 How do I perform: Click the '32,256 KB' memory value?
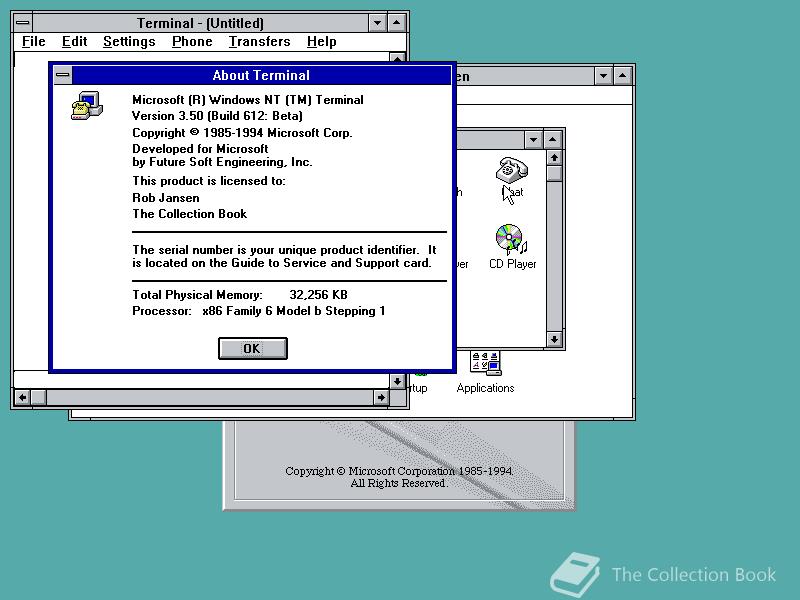click(x=318, y=295)
